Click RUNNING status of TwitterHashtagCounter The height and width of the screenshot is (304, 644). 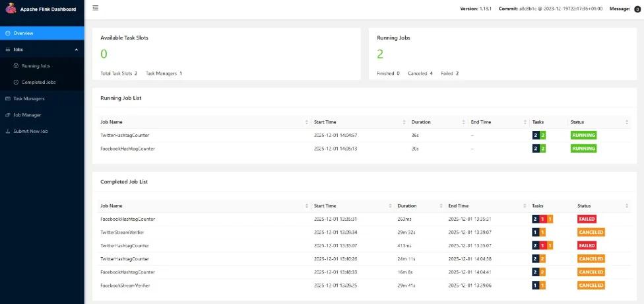coord(583,135)
